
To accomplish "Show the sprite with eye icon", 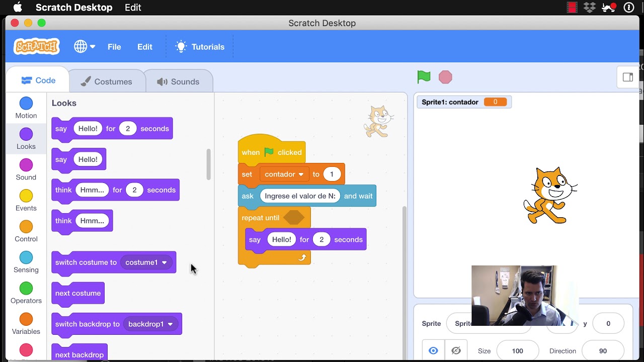I will 433,351.
